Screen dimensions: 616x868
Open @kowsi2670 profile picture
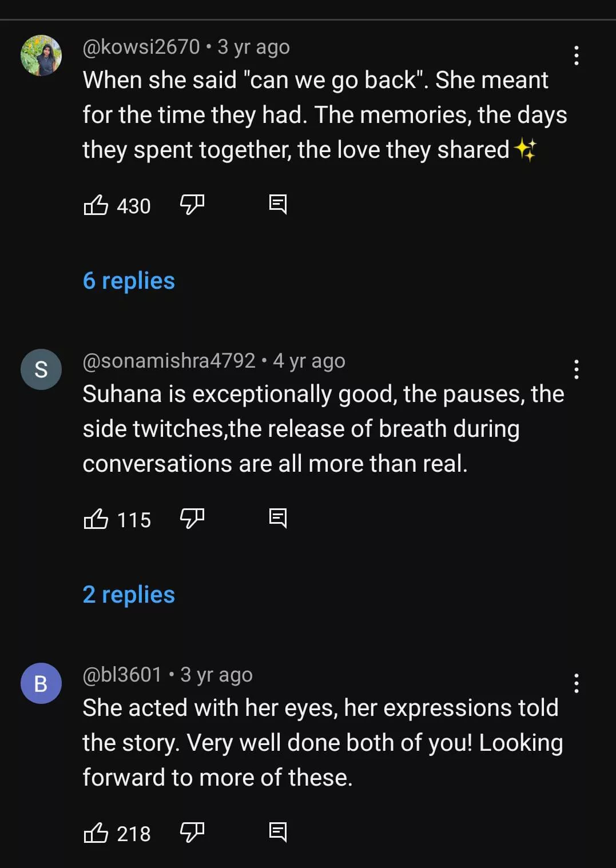tap(41, 55)
